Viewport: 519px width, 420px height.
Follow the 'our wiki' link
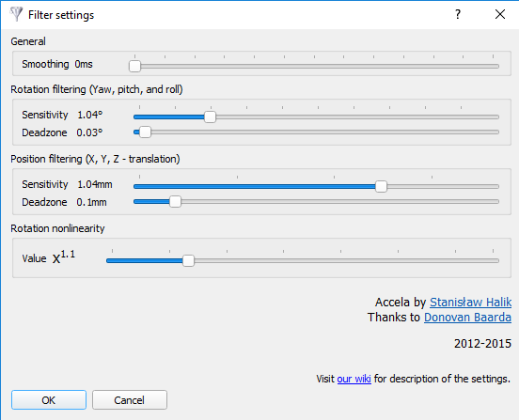pos(354,379)
